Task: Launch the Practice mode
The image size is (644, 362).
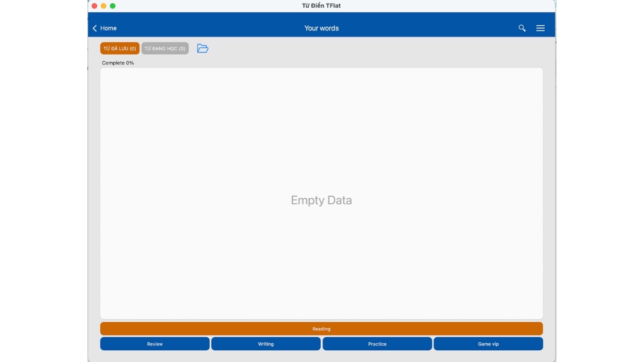Action: coord(377,344)
